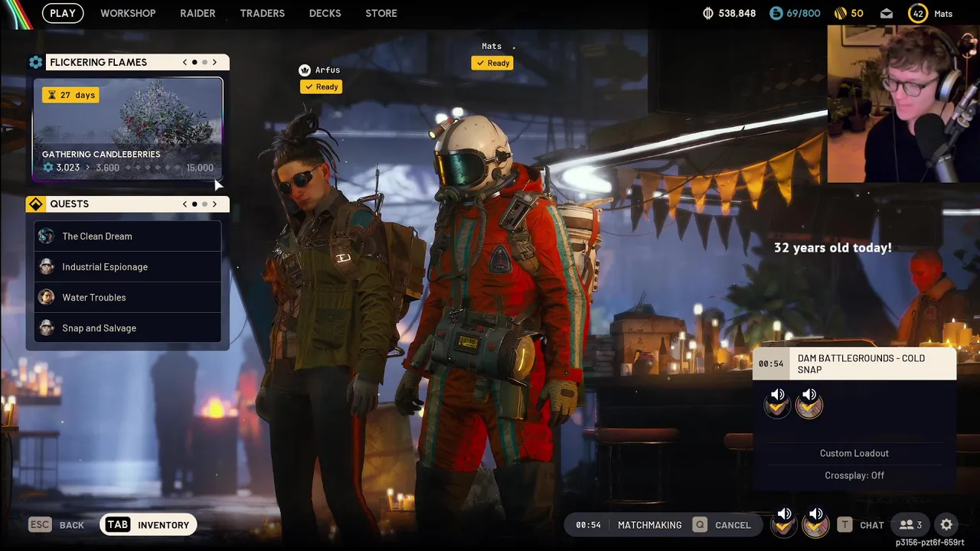Open the TRADERS tab
Image resolution: width=980 pixels, height=551 pixels.
[263, 13]
